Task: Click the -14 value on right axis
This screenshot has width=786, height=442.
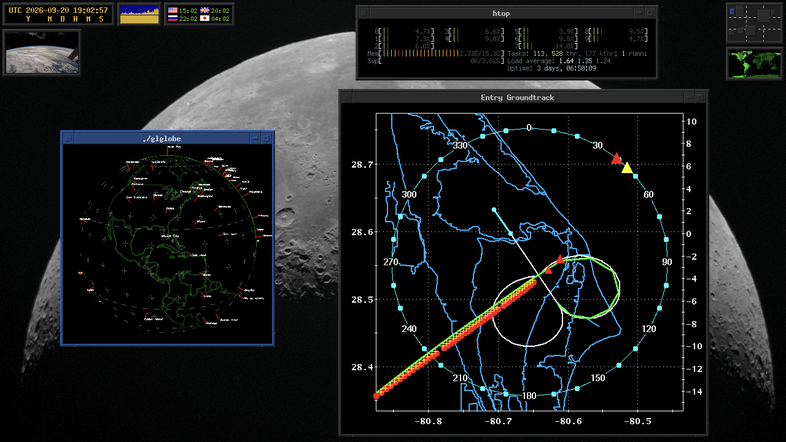Action: 693,391
